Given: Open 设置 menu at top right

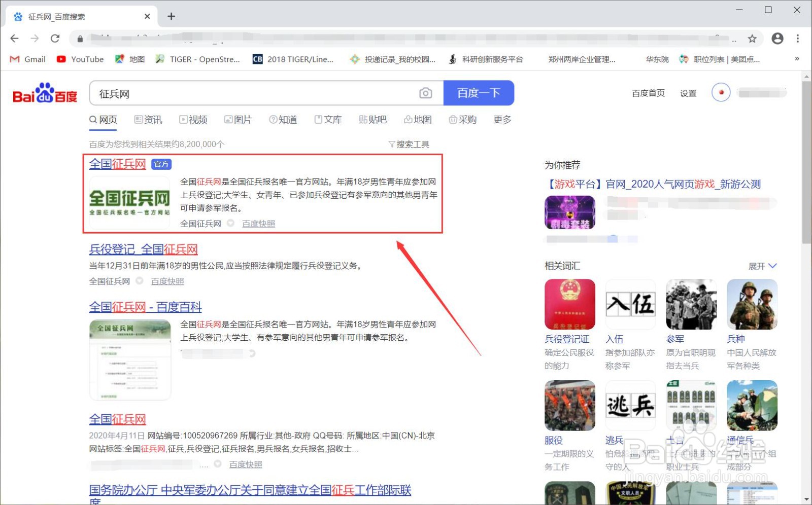Looking at the screenshot, I should coord(688,93).
